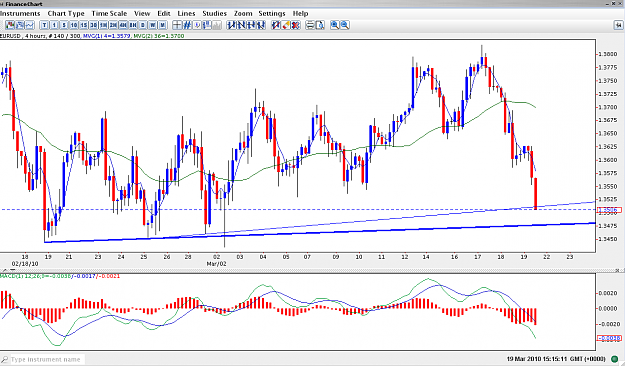625x366 pixels.
Task: Select the 8H time scale button
Action: [133, 25]
